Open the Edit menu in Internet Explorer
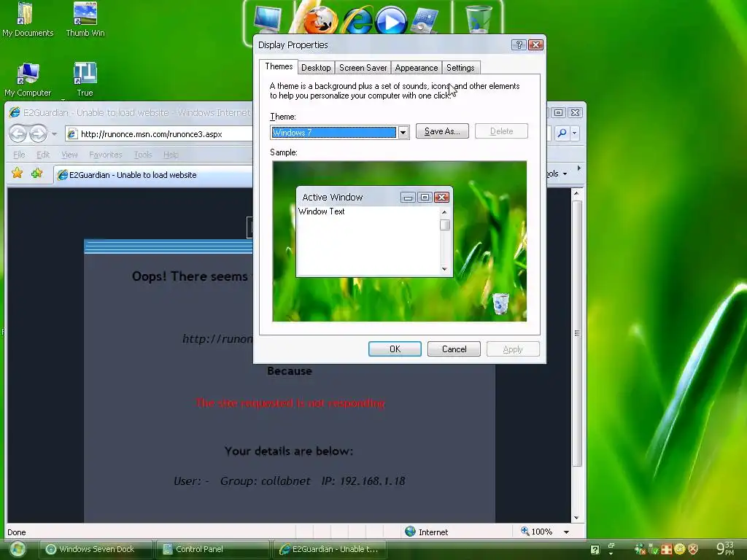 [43, 155]
